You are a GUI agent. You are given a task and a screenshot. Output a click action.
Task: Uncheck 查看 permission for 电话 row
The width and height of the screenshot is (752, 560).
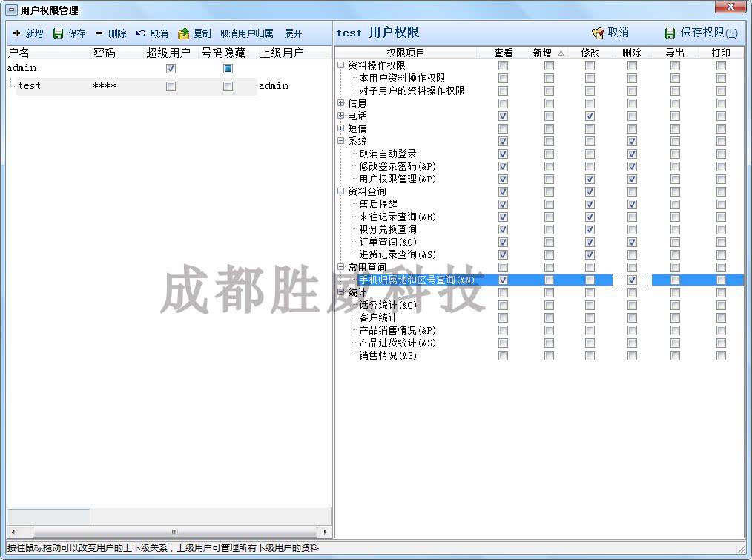[503, 116]
